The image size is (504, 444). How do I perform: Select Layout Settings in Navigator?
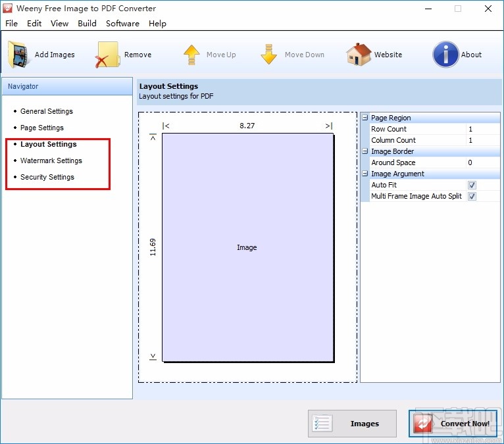click(x=49, y=144)
